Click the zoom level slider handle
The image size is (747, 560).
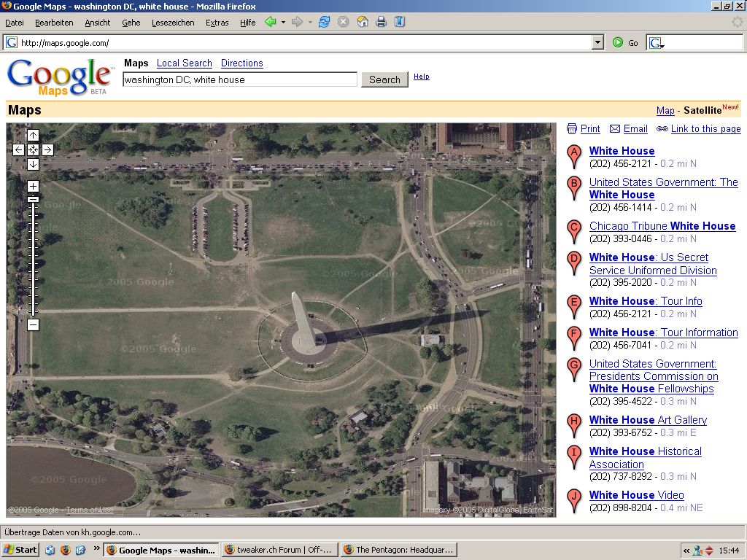pyautogui.click(x=33, y=198)
